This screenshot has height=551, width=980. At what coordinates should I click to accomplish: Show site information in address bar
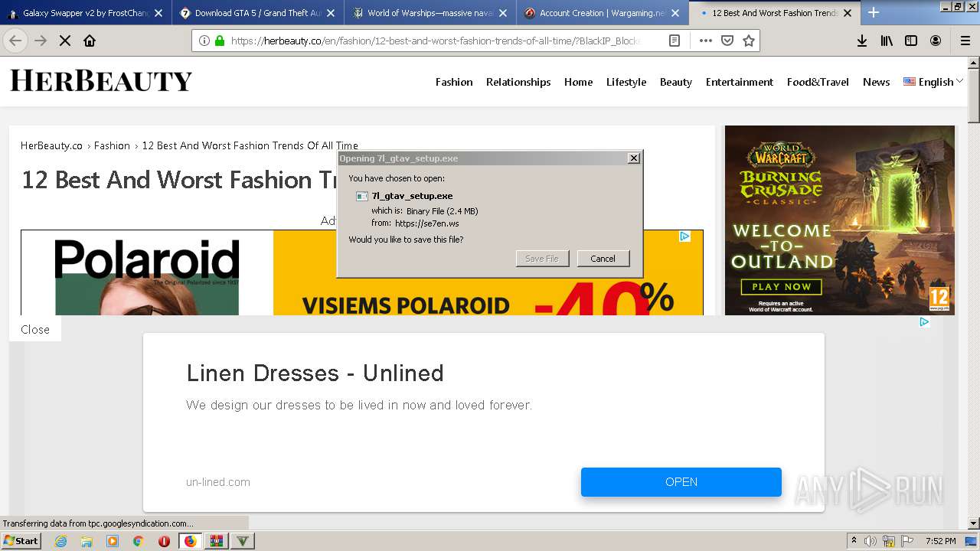click(204, 41)
